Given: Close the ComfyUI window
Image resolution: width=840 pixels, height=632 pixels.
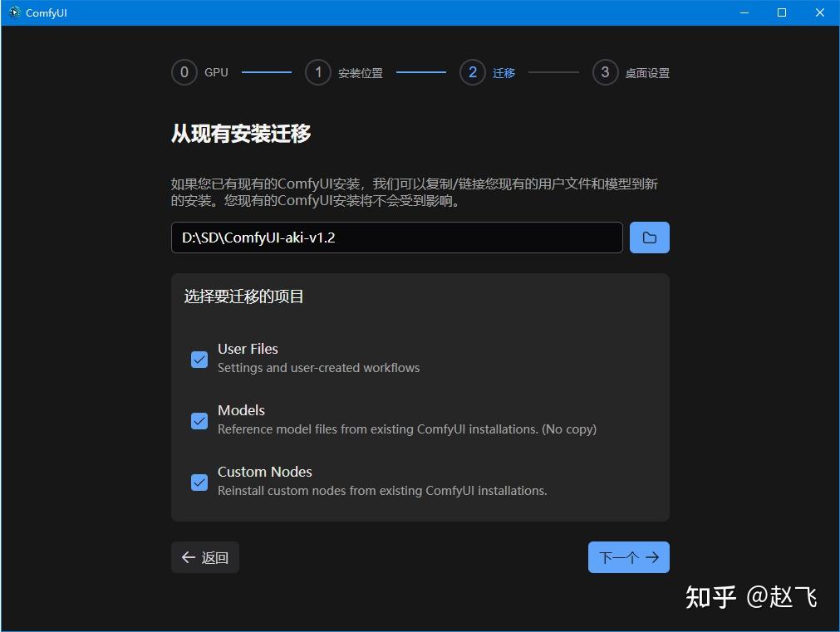Looking at the screenshot, I should point(819,12).
